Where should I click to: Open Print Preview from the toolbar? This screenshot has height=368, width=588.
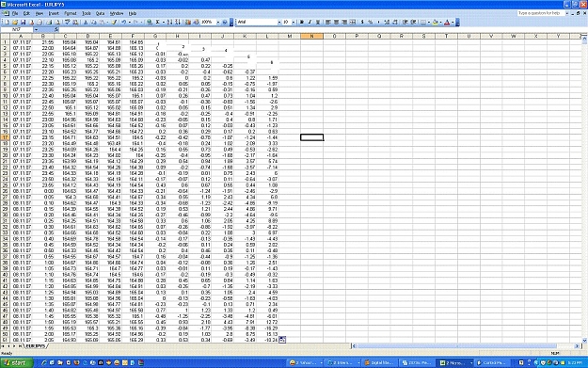57,23
